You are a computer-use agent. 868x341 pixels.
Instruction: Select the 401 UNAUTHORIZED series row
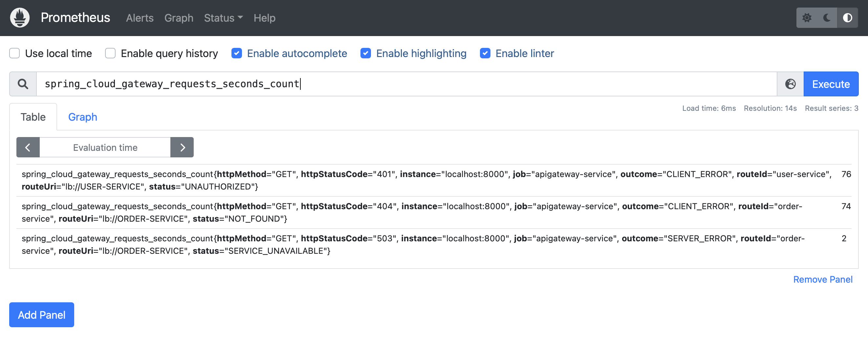[434, 180]
